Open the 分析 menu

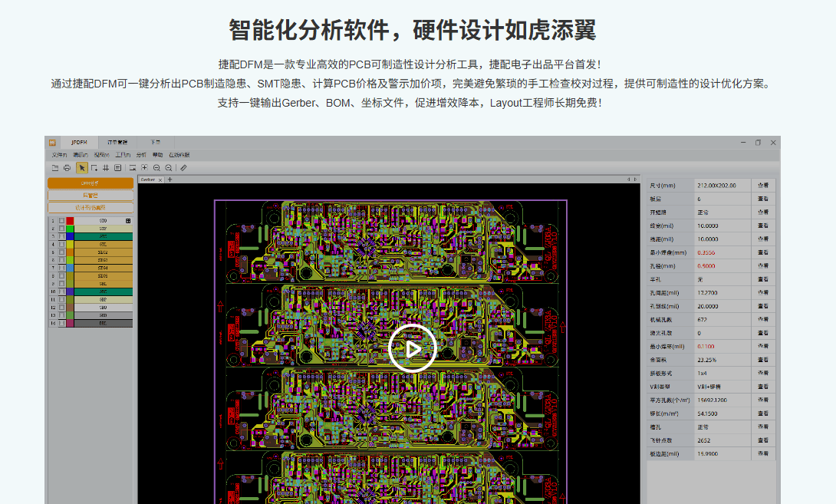pyautogui.click(x=141, y=155)
